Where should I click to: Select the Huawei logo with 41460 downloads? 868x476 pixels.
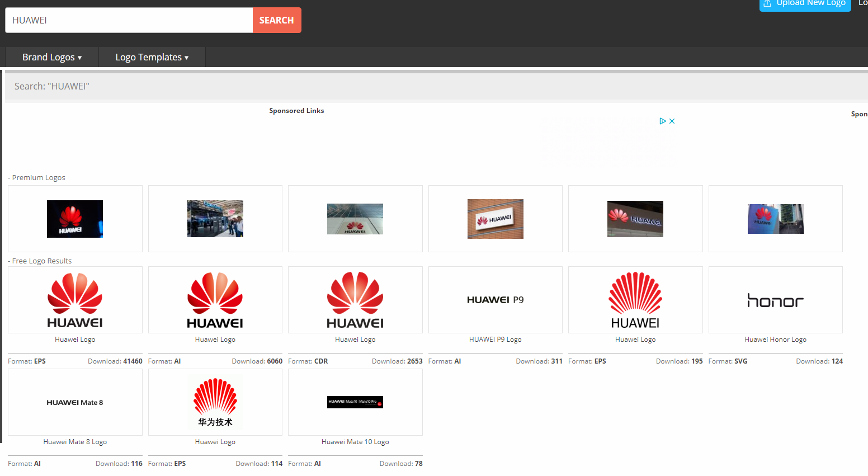[75, 300]
